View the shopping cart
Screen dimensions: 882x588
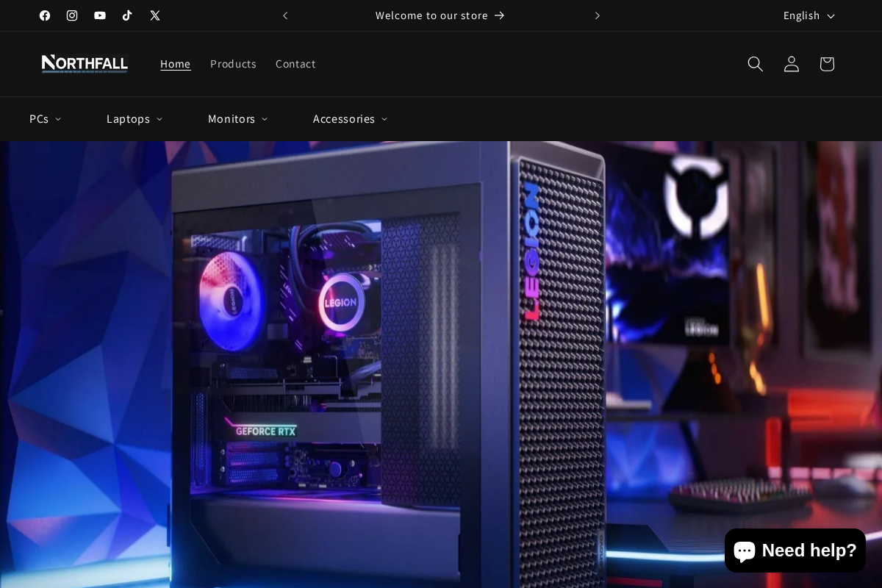826,64
